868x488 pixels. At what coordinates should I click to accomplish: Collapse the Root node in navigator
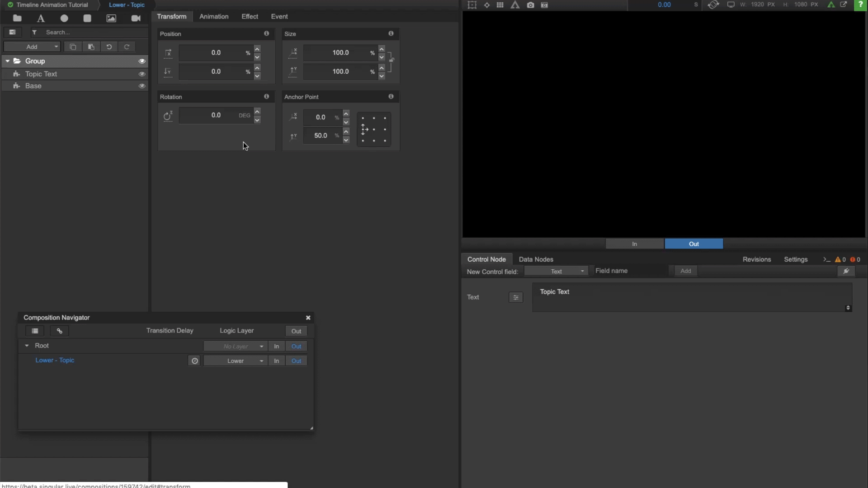coord(27,346)
